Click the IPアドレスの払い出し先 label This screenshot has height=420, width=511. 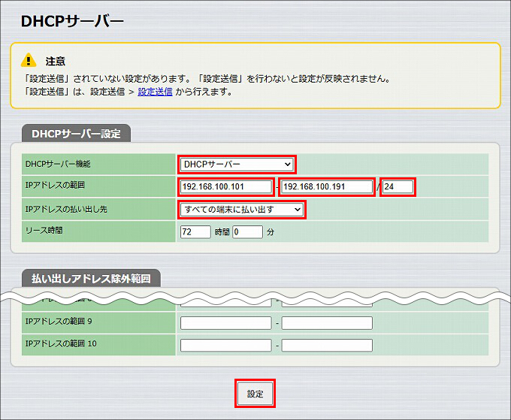(66, 209)
